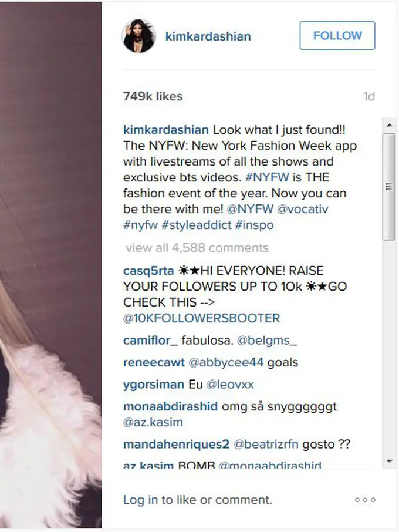The height and width of the screenshot is (532, 399).
Task: Open the #NYFW hashtag in caption
Action: pyautogui.click(x=267, y=177)
